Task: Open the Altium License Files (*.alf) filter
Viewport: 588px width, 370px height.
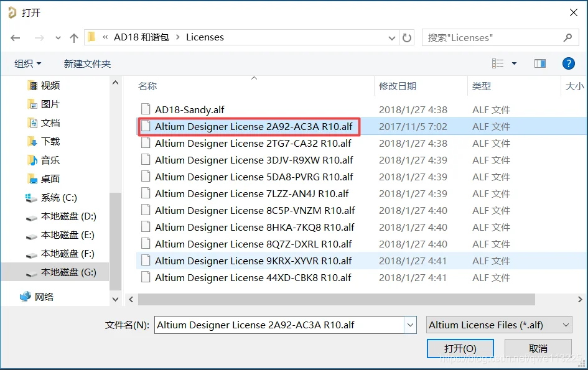Action: pyautogui.click(x=499, y=325)
